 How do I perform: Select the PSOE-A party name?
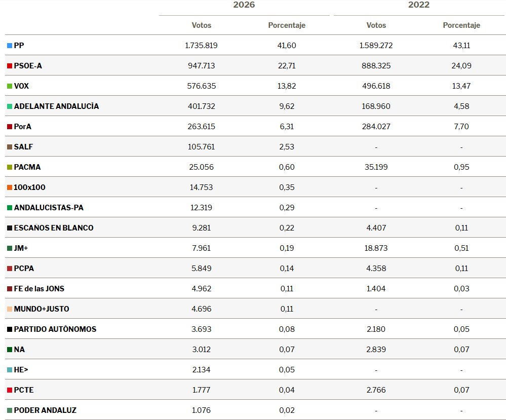point(28,66)
